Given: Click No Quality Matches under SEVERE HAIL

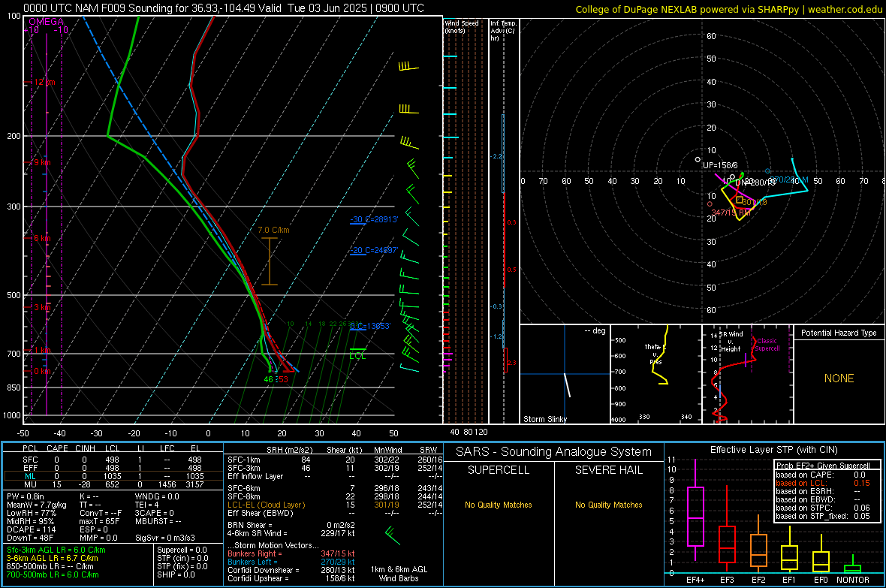Looking at the screenshot, I should [608, 505].
